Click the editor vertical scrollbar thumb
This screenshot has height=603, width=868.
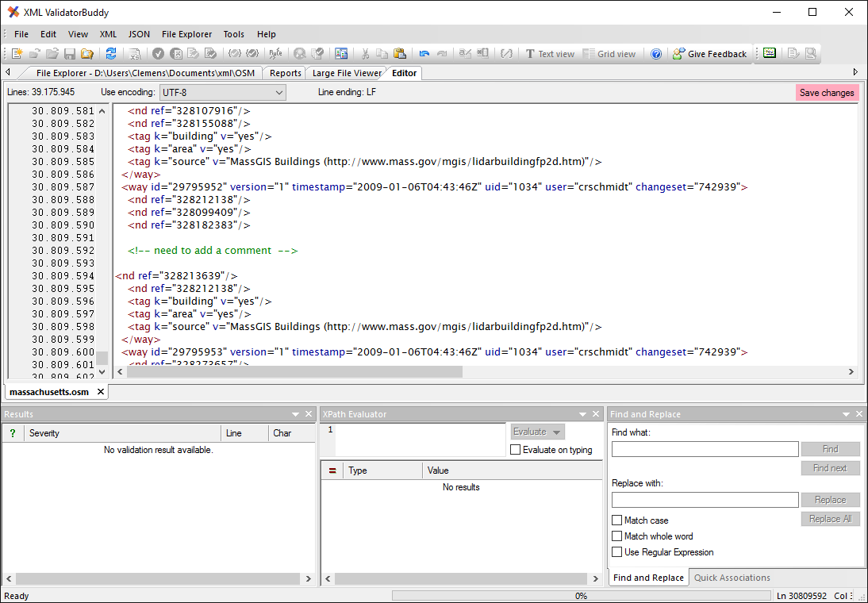(102, 358)
